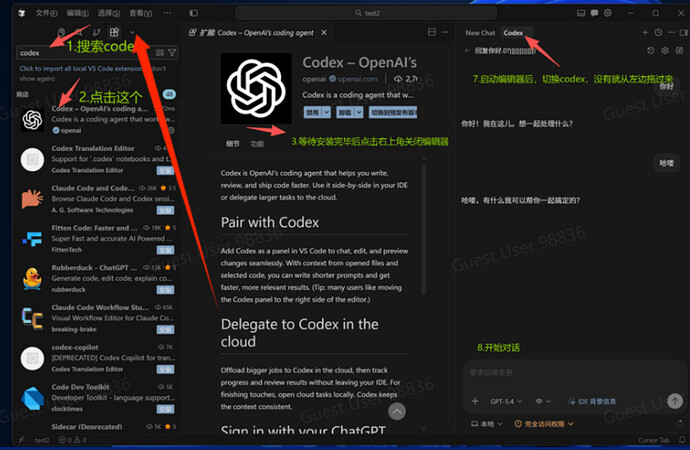Select Codex – OpenAI's coding agent in list

97,119
